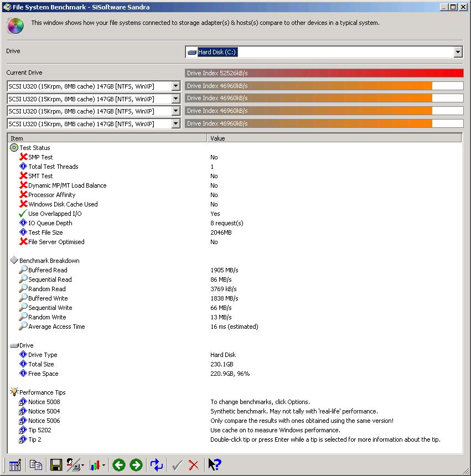471x476 pixels.
Task: Click magnifier icon beside Buffered Read
Action: click(x=23, y=270)
